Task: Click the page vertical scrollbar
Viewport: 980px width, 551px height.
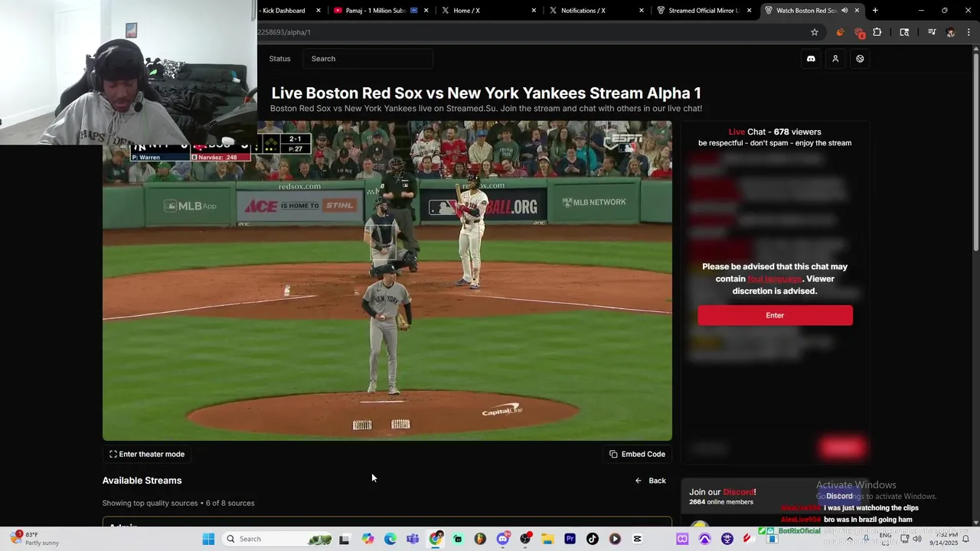Action: pyautogui.click(x=975, y=153)
